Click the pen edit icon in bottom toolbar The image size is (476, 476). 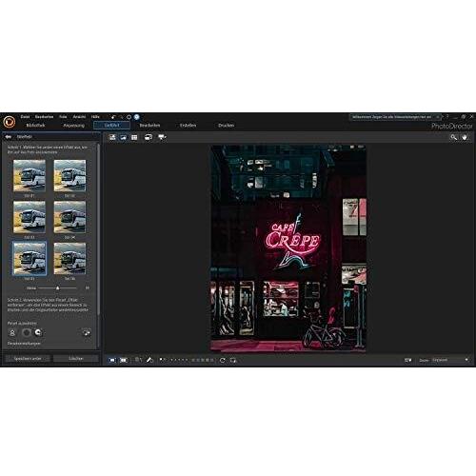(x=149, y=360)
